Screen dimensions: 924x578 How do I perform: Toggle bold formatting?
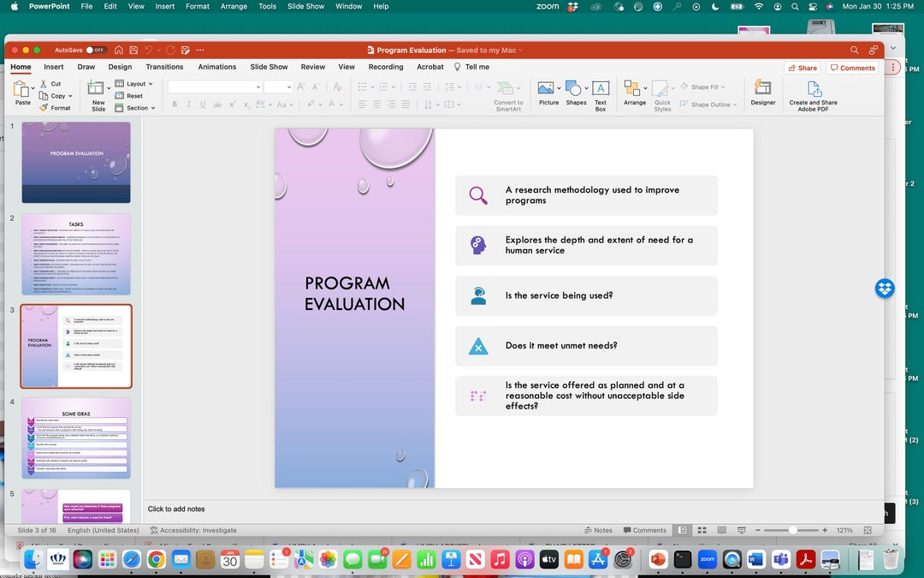coord(175,104)
